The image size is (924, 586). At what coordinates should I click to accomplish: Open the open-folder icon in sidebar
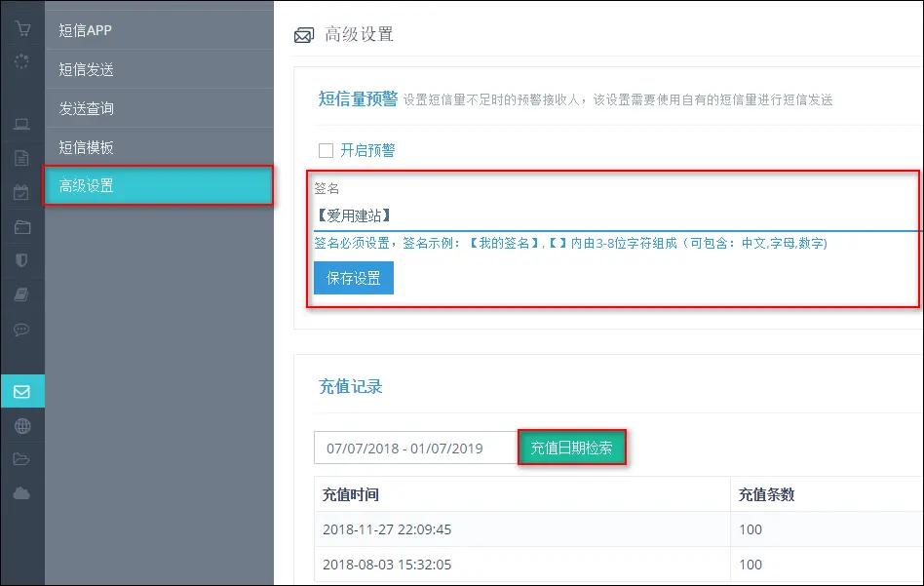click(x=21, y=459)
